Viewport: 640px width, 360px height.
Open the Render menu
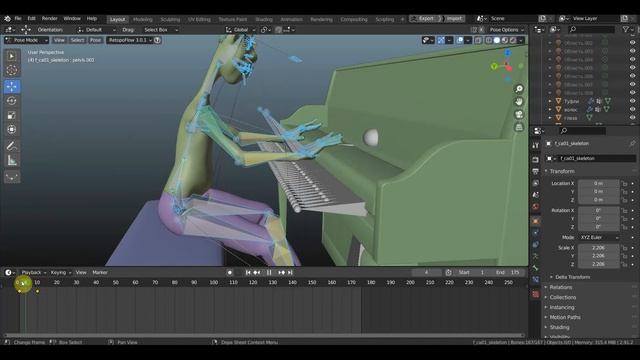(x=50, y=19)
